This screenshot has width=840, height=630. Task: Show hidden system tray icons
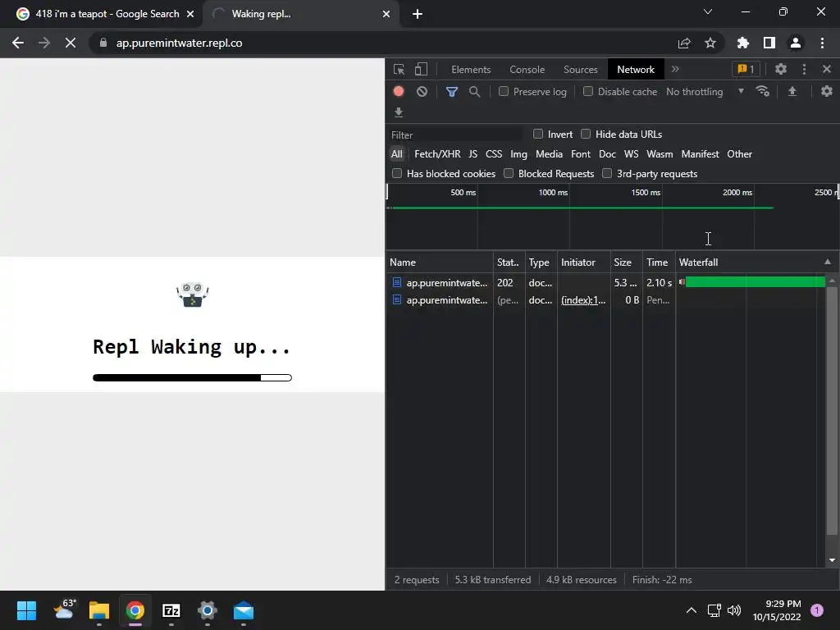(x=692, y=610)
